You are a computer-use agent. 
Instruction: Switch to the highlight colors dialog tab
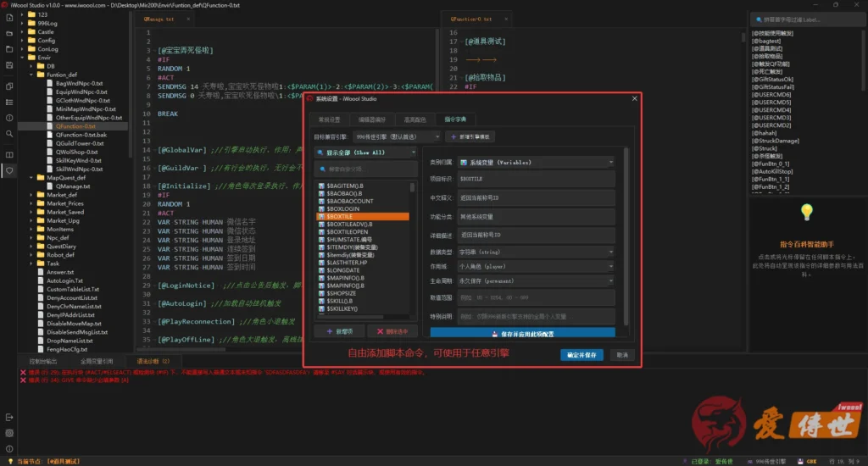415,119
